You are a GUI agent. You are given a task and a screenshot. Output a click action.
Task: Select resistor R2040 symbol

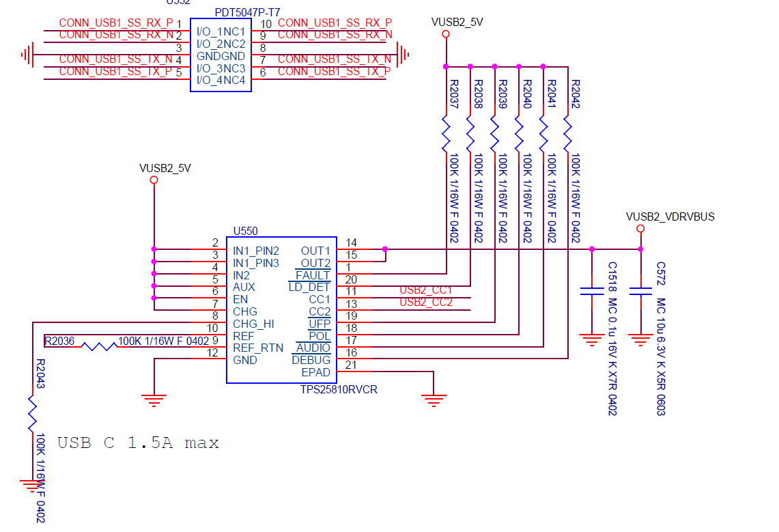(519, 134)
